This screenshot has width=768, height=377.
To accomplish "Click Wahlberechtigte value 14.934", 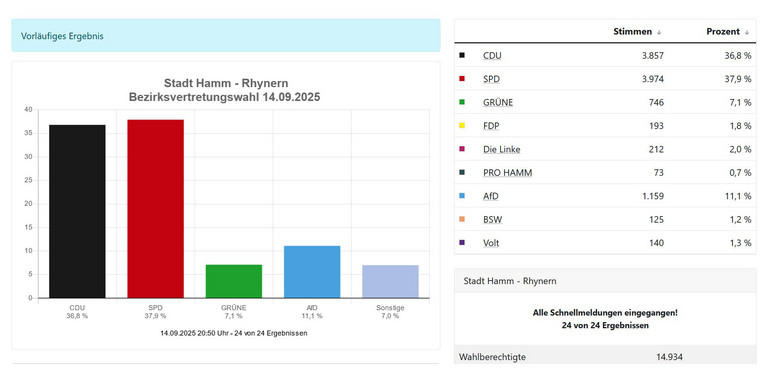I will pyautogui.click(x=669, y=357).
